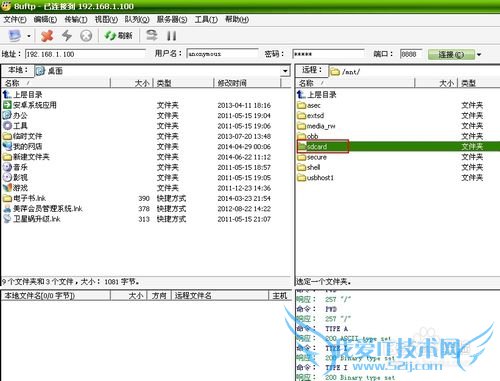Sort remote list by 类型 column header

click(x=479, y=83)
